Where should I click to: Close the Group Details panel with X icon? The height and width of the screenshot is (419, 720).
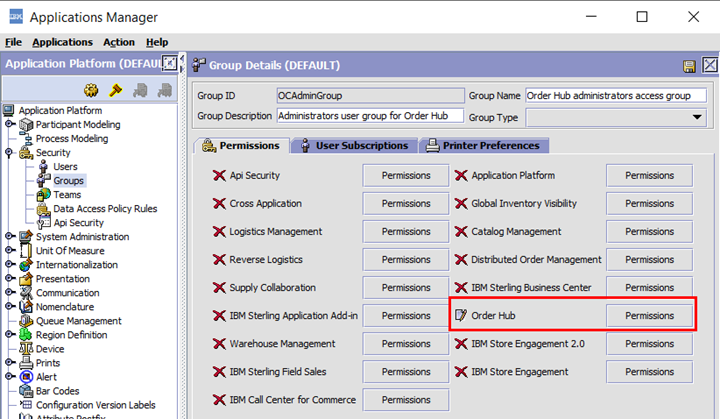[710, 65]
